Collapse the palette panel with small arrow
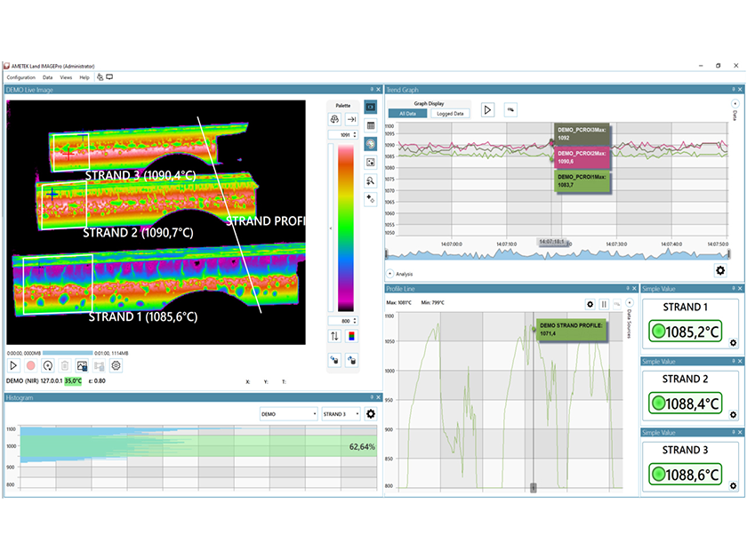This screenshot has height=560, width=747. (331, 228)
